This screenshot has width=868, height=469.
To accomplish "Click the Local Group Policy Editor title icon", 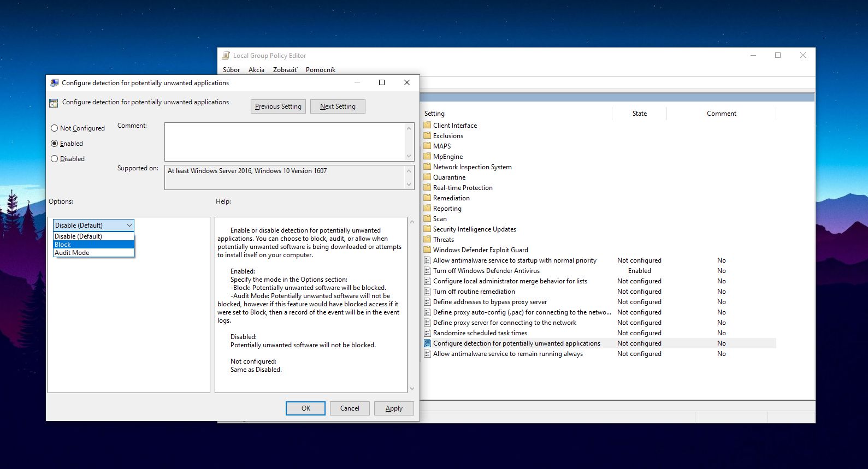I will pyautogui.click(x=226, y=56).
